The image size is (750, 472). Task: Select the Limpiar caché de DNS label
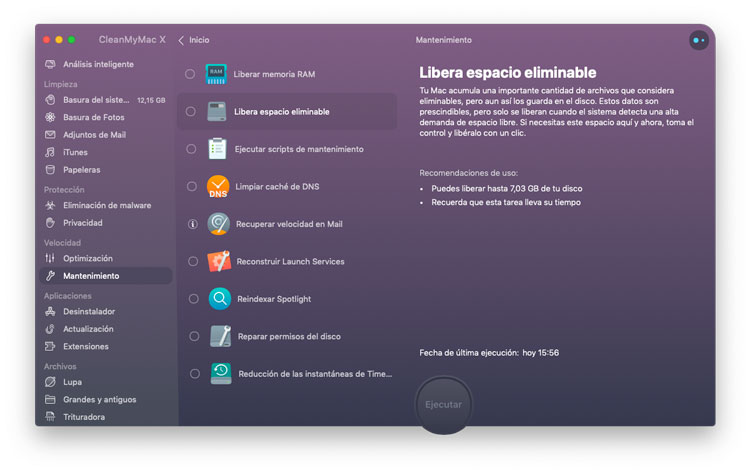click(277, 187)
